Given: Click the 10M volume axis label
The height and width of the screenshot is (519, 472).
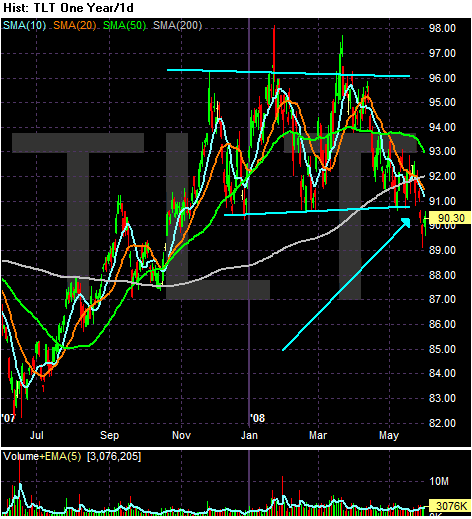Looking at the screenshot, I should tap(439, 481).
